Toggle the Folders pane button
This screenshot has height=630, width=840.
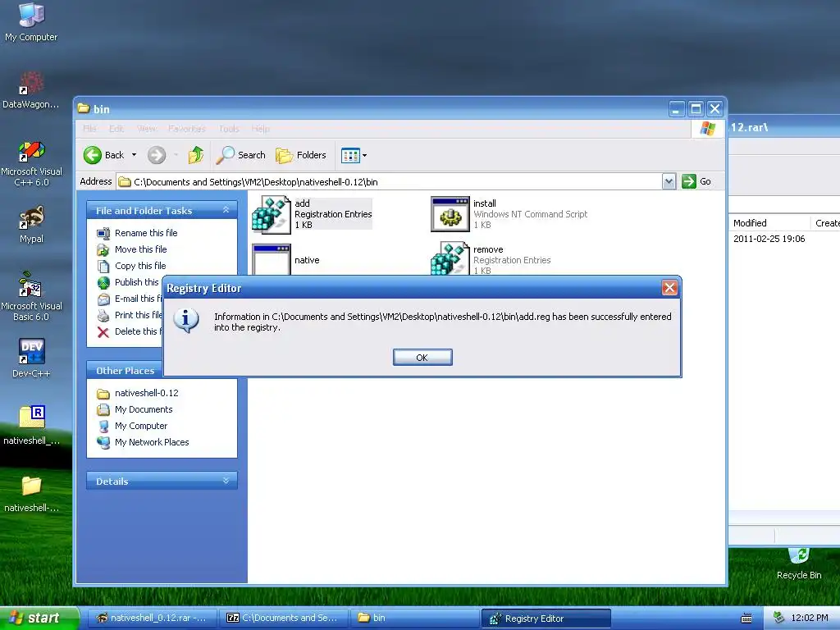301,155
